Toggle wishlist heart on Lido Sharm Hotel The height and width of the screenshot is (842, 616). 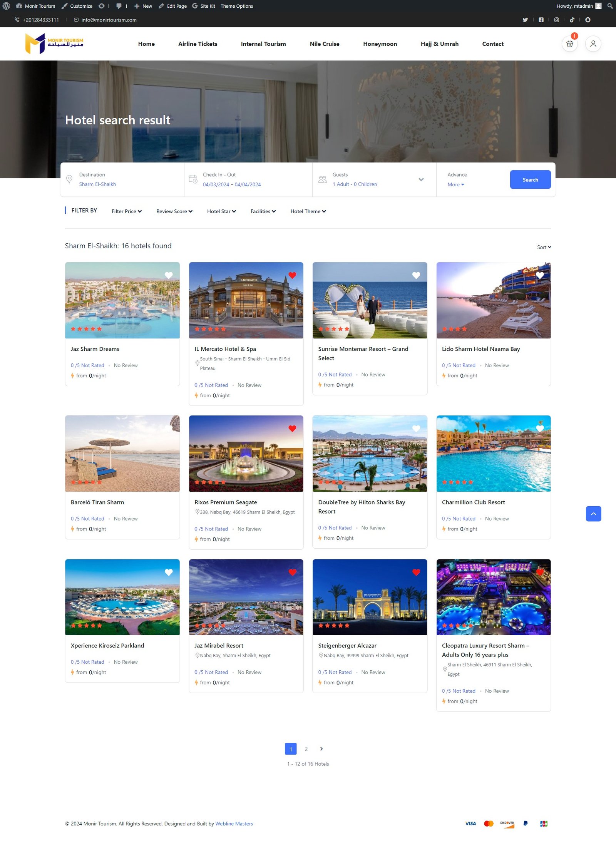click(540, 275)
